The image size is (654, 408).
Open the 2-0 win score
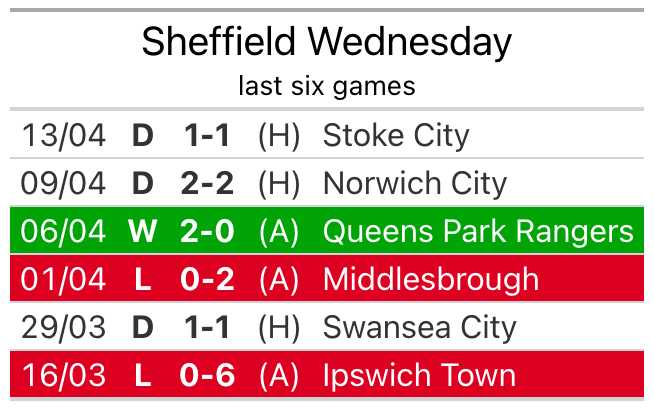coord(207,231)
